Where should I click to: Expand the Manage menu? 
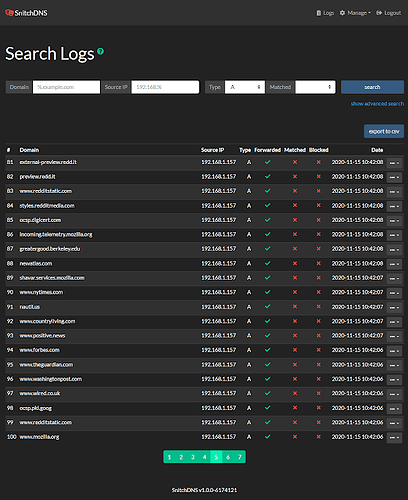click(355, 13)
